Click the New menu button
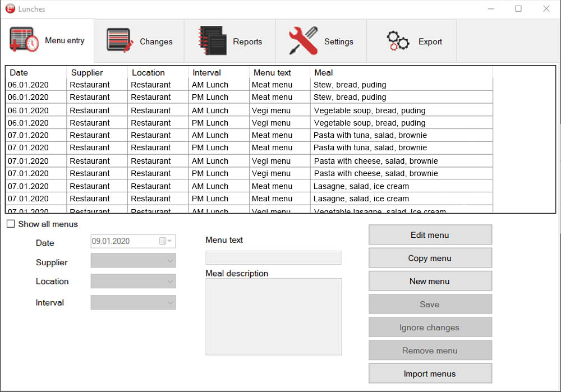 (430, 281)
